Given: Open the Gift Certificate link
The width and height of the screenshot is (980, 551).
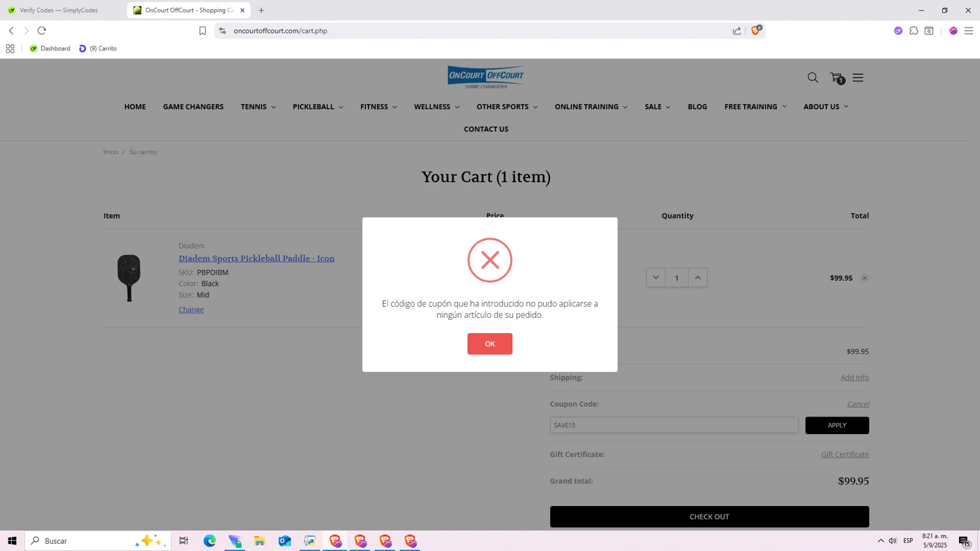Looking at the screenshot, I should [845, 454].
